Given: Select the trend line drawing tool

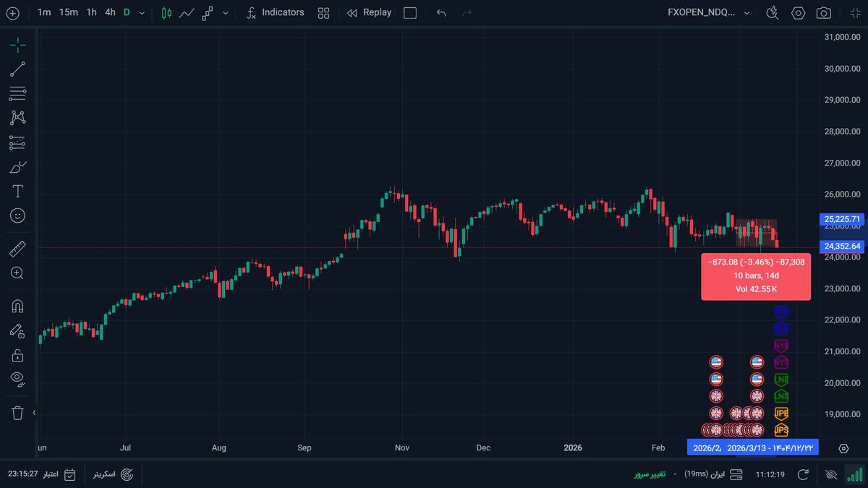Looking at the screenshot, I should 17,69.
